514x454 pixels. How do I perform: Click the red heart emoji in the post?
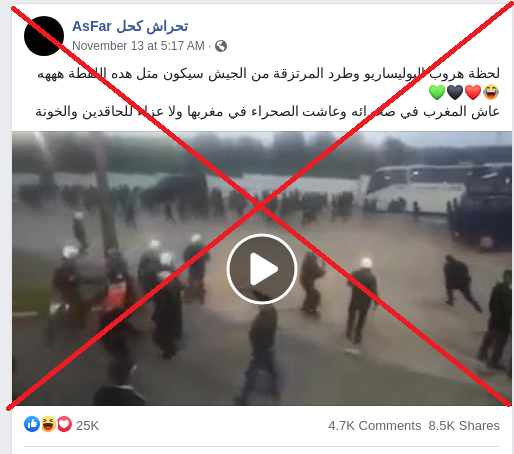click(473, 92)
